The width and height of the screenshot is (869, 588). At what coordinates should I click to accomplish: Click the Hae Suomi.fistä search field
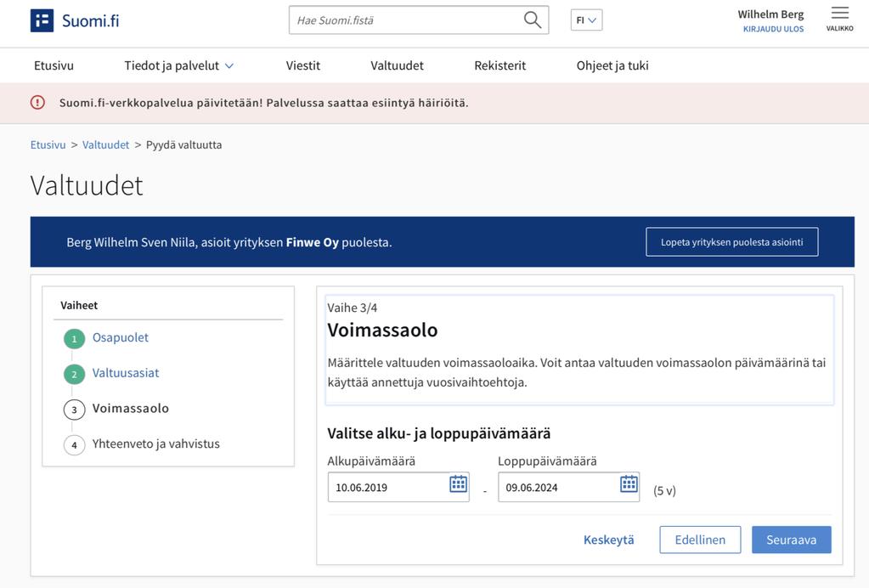tap(419, 20)
